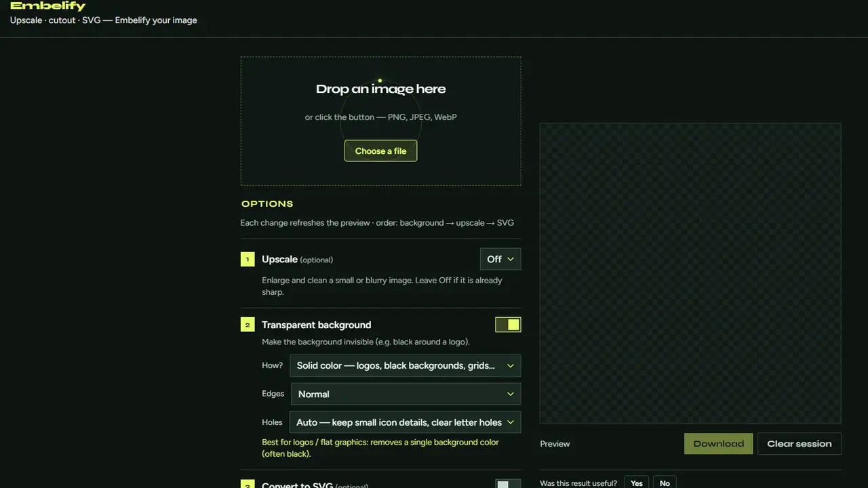868x488 pixels.
Task: Click the 'or click the button — PNG, JPEG, WebP' text
Action: coord(381,117)
